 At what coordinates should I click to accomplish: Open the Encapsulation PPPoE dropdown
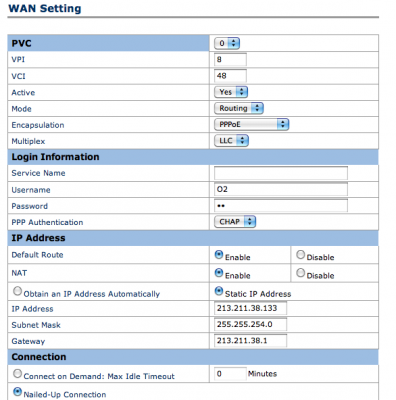(x=252, y=124)
